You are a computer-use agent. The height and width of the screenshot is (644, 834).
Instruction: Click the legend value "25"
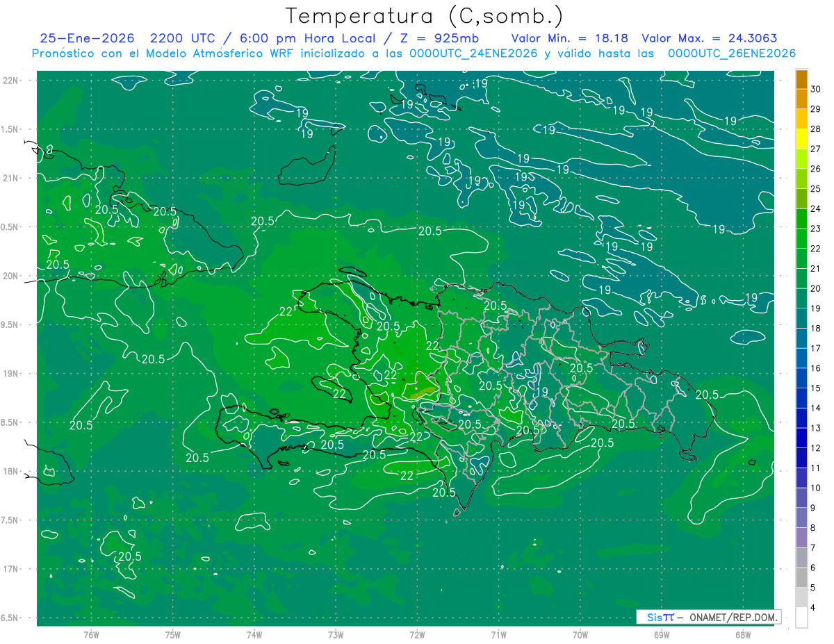tap(815, 188)
